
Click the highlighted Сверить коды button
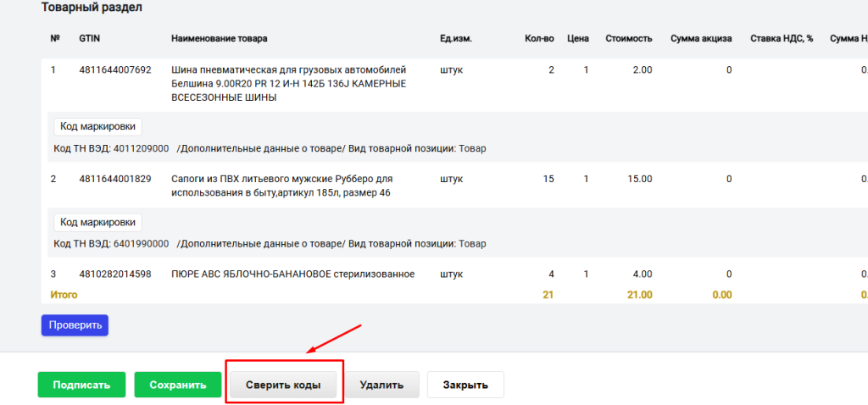283,385
